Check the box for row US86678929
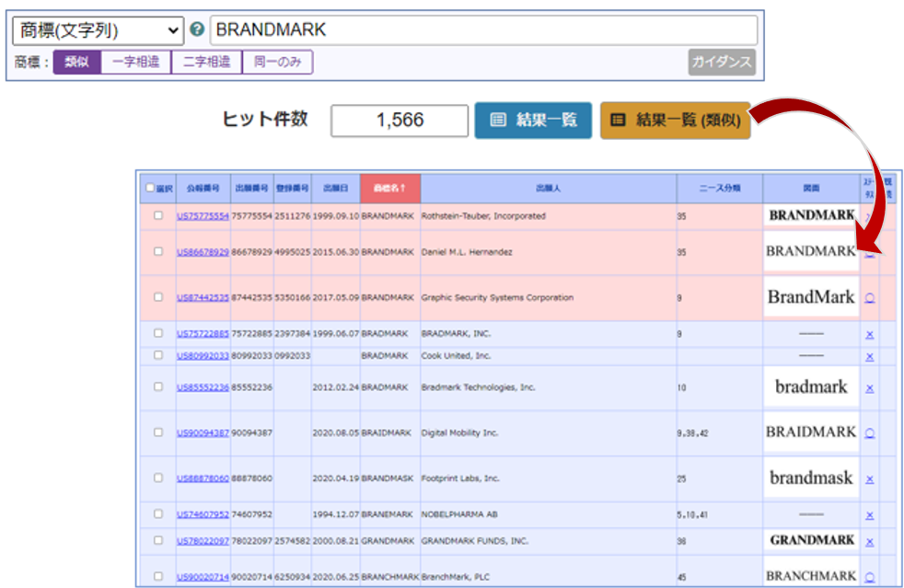The width and height of the screenshot is (904, 588). pos(158,251)
